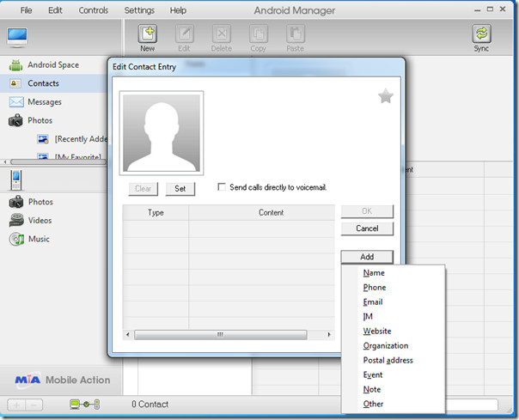
Task: Click the Add dropdown button
Action: [x=367, y=257]
